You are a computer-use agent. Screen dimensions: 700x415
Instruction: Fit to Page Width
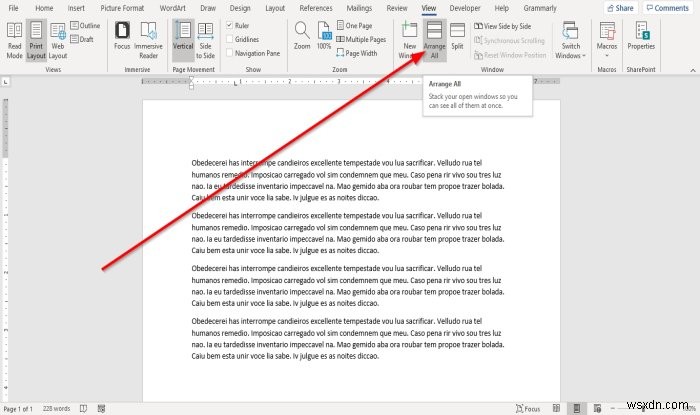pos(357,53)
